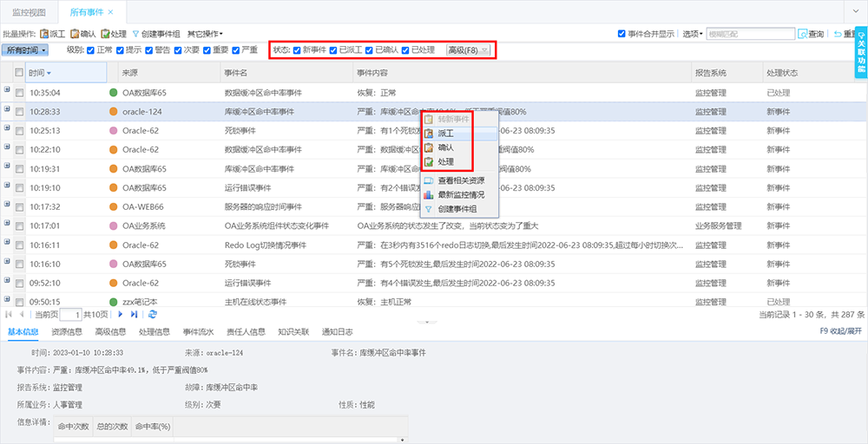868x444 pixels.
Task: Click the 派工 dispatch icon in batch toolbar
Action: 44,34
